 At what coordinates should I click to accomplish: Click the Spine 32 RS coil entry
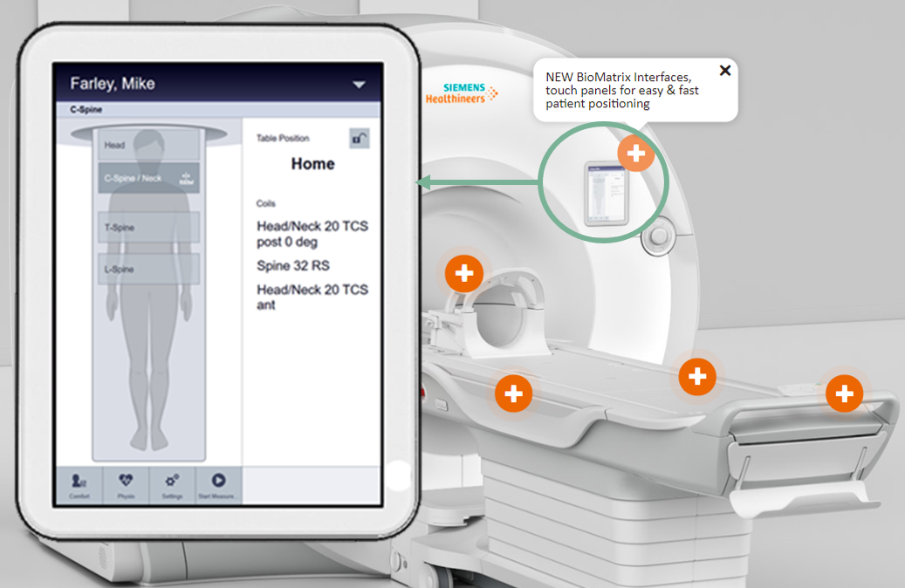(293, 265)
